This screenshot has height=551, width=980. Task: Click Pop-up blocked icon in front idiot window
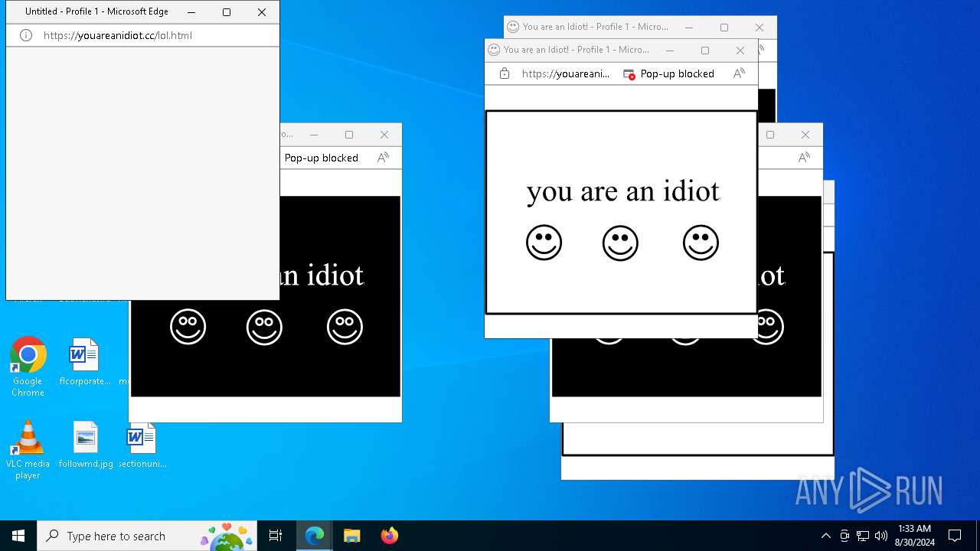click(x=629, y=74)
